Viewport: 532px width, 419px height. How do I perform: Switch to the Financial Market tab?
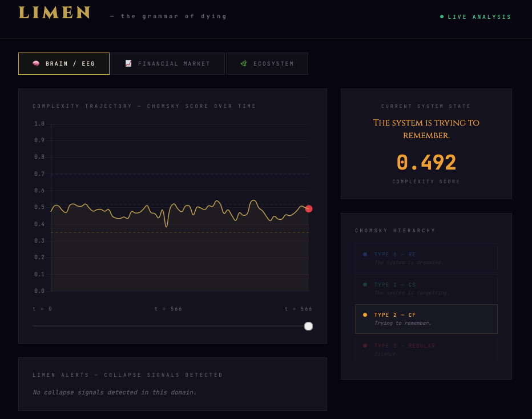pos(168,63)
